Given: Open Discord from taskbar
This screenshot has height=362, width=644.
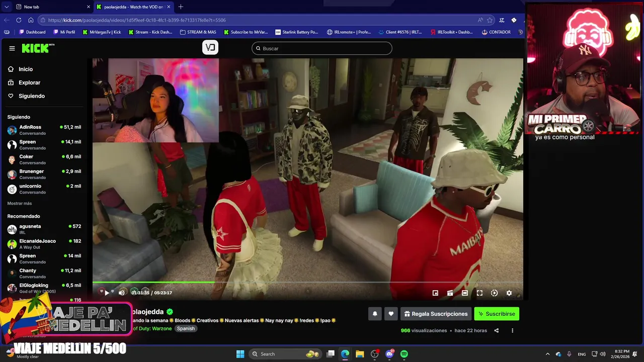Looking at the screenshot, I should 389,354.
